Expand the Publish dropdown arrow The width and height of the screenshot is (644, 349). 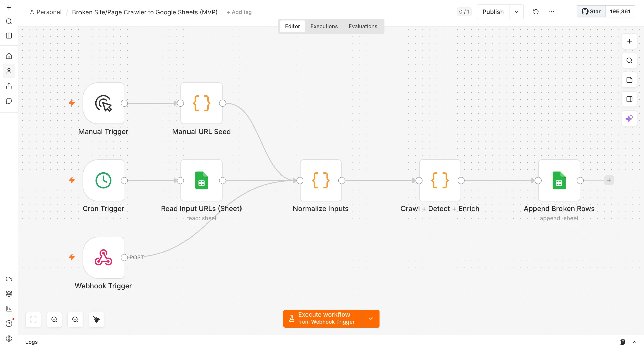pos(517,12)
